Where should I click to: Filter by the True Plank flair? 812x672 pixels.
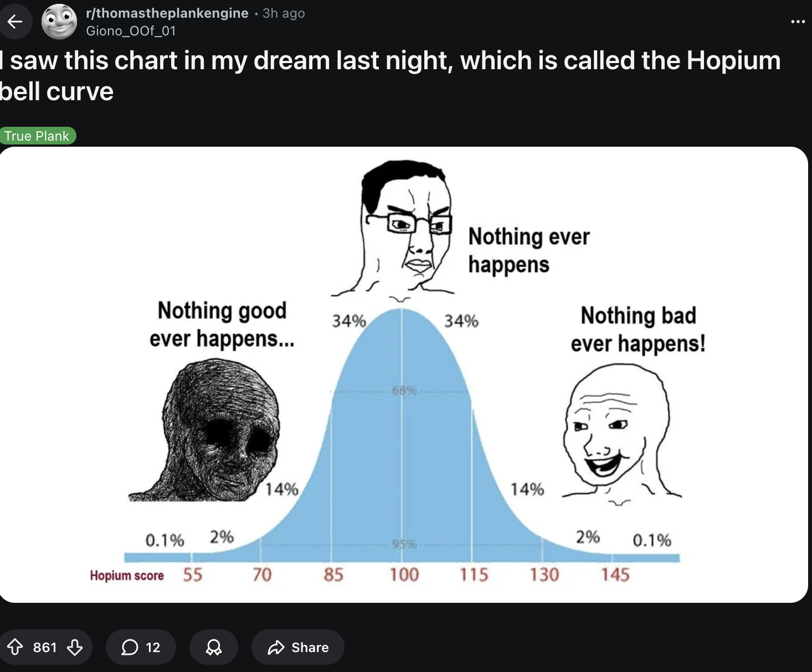pyautogui.click(x=37, y=136)
